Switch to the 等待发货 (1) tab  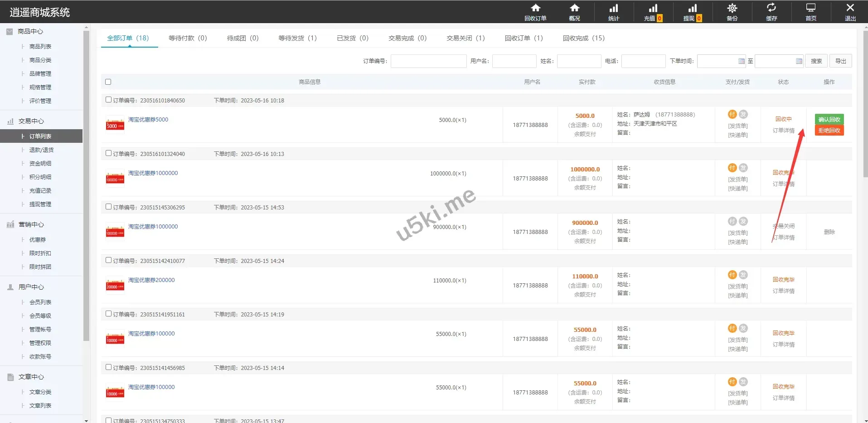pos(297,38)
